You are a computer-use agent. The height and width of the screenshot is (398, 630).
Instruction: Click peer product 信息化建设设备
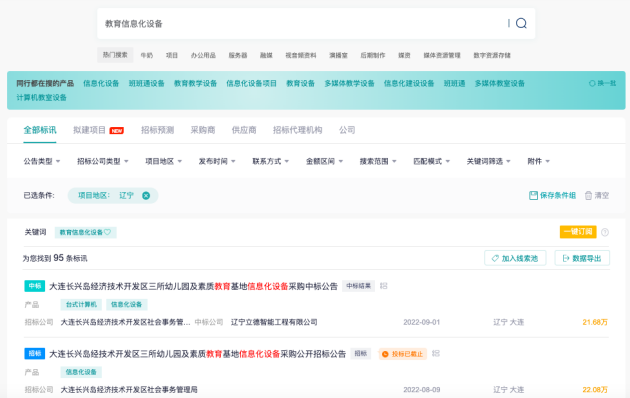pos(409,84)
